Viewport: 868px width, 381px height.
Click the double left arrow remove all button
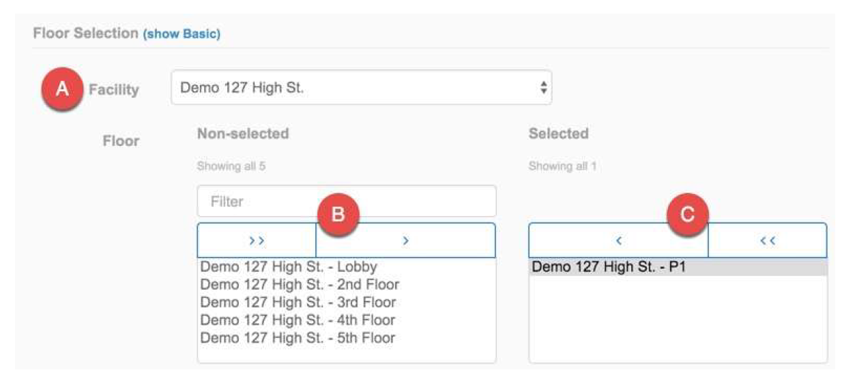[767, 241]
